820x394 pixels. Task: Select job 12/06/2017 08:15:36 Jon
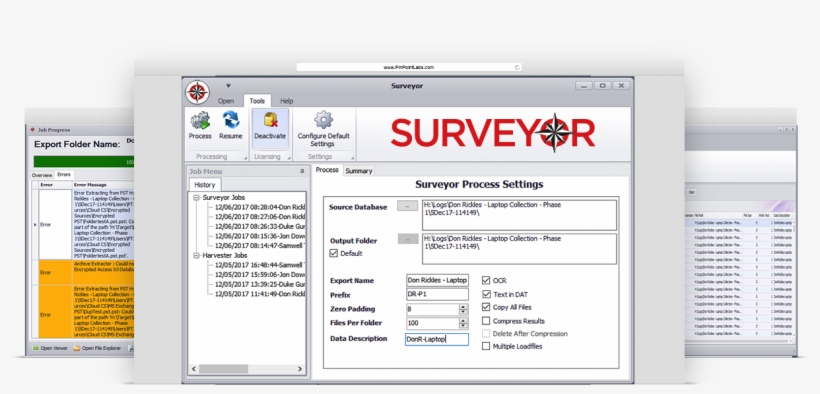pyautogui.click(x=260, y=236)
